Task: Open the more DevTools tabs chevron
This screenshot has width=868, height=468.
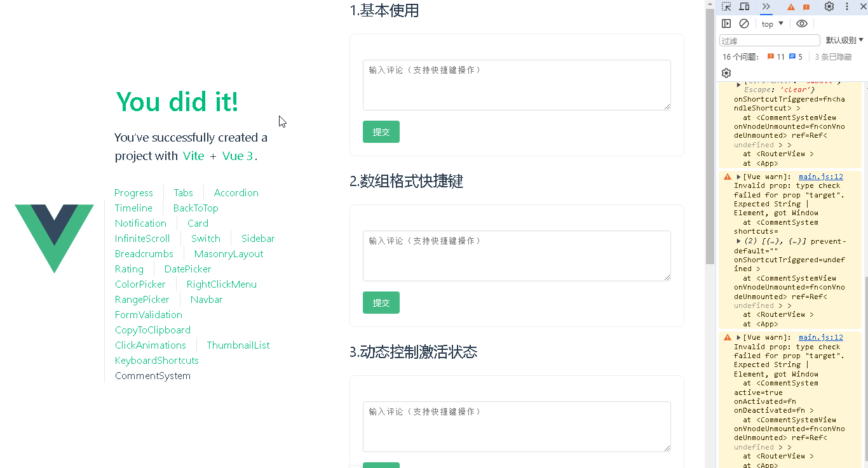Action: click(766, 6)
